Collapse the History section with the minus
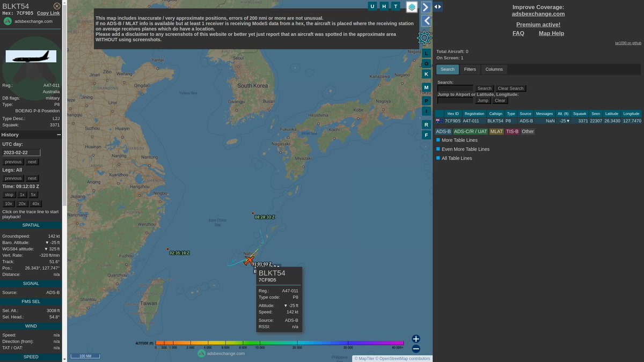Viewport: 644px width, 362px height. 59,135
